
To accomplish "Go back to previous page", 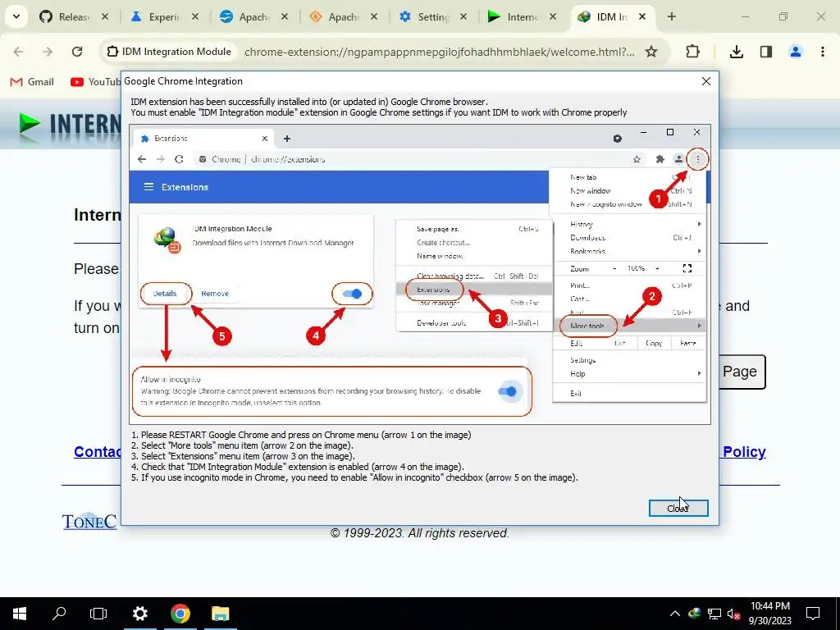I will click(x=18, y=52).
